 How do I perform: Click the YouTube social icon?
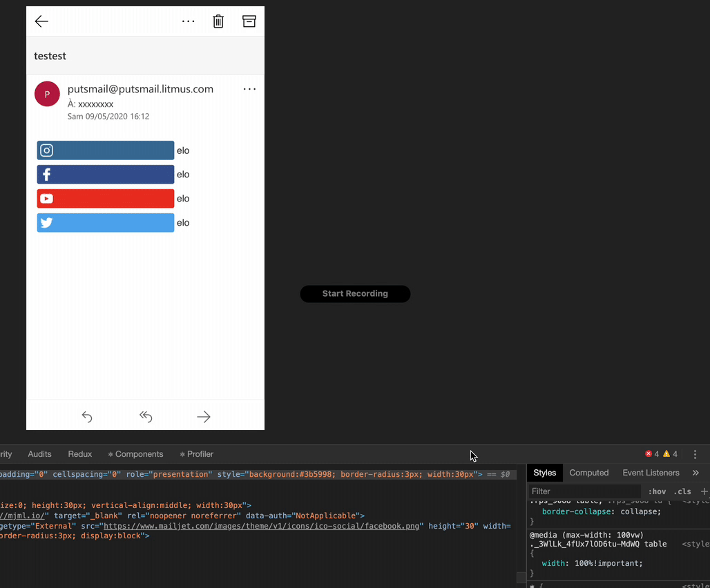pos(47,199)
